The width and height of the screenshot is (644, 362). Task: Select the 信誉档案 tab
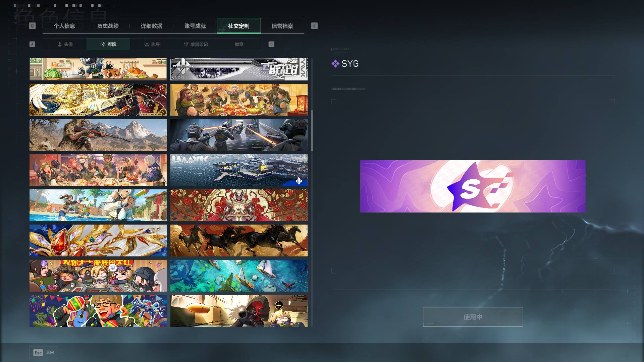282,26
